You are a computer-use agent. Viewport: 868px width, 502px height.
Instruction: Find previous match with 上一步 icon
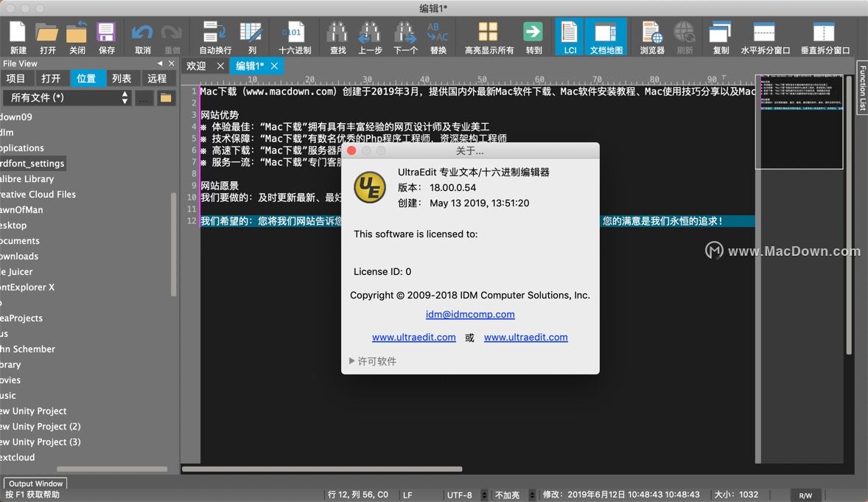point(369,37)
